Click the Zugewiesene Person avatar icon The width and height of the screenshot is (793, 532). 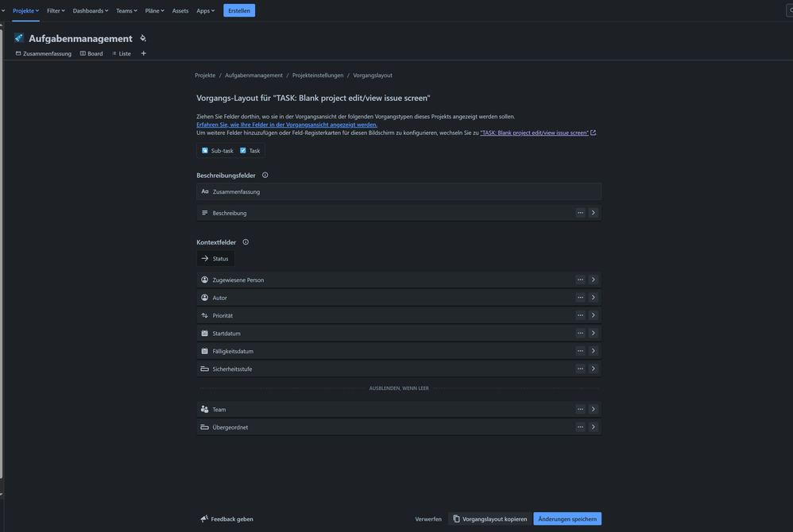205,279
